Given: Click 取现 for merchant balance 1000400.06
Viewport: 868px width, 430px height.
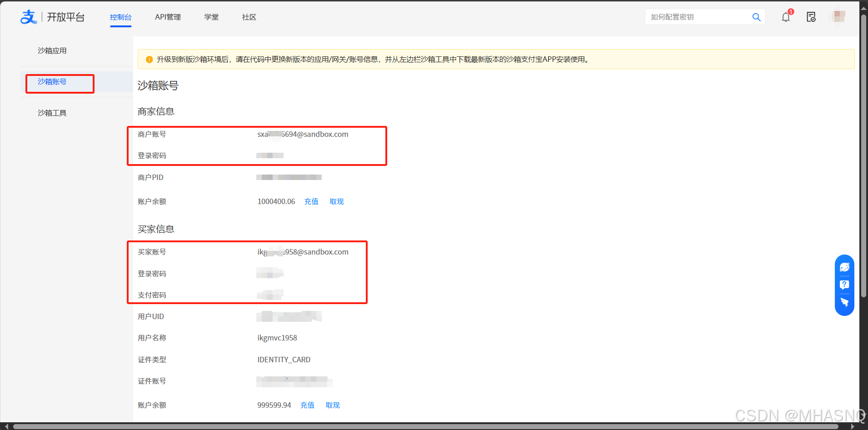Looking at the screenshot, I should [337, 201].
